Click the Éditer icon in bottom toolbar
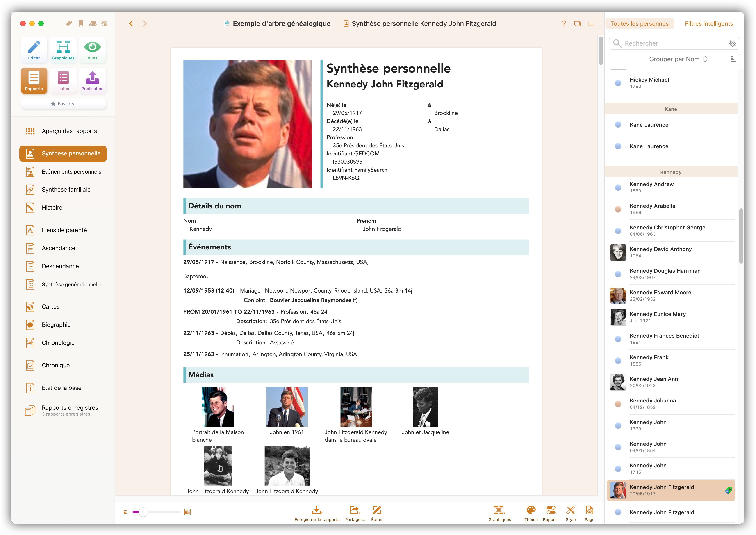The height and width of the screenshot is (535, 756). coord(377,513)
